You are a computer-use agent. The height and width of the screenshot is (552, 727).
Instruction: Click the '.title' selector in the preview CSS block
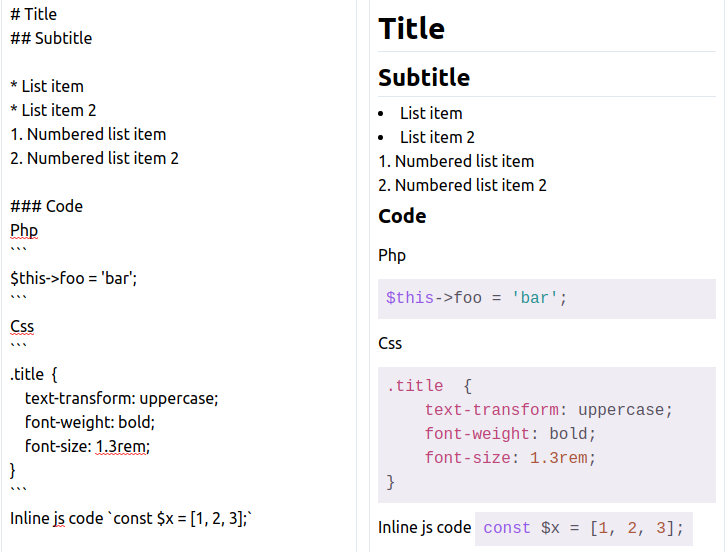[414, 386]
